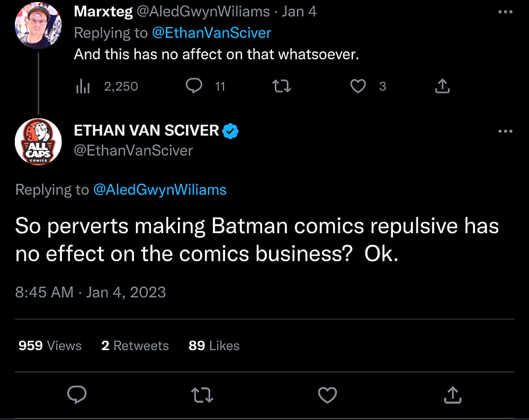Open the more options menu on Marxteg's tweet

(506, 12)
